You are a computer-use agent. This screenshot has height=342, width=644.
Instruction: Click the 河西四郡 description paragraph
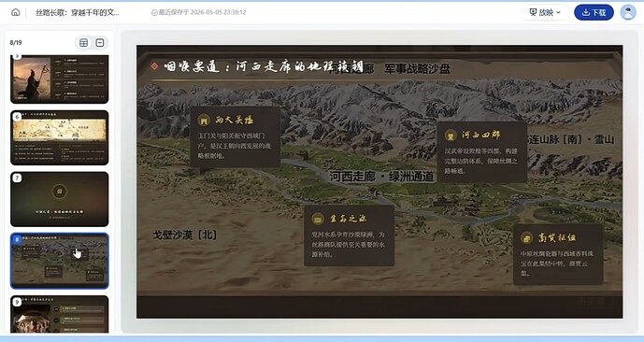pyautogui.click(x=481, y=161)
